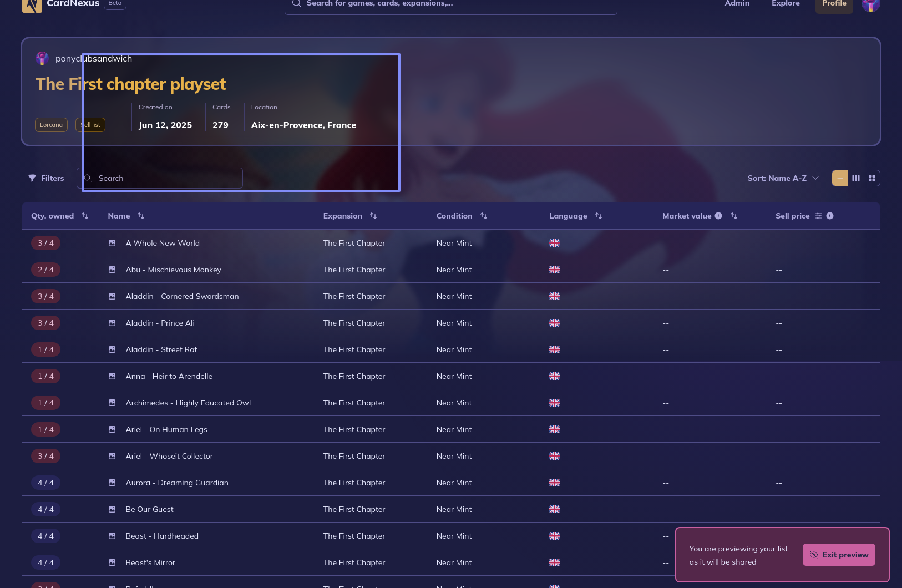Image resolution: width=902 pixels, height=588 pixels.
Task: Open the Filters panel
Action: pos(47,178)
